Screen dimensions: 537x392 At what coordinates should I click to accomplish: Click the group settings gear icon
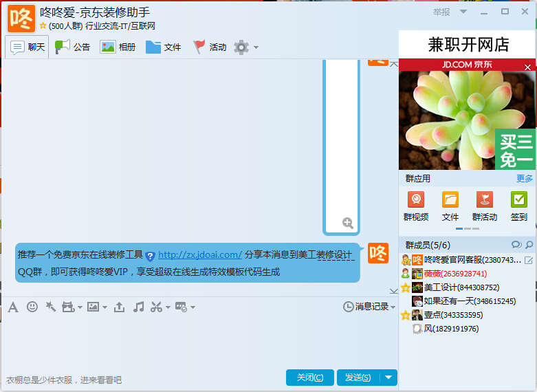coord(241,47)
